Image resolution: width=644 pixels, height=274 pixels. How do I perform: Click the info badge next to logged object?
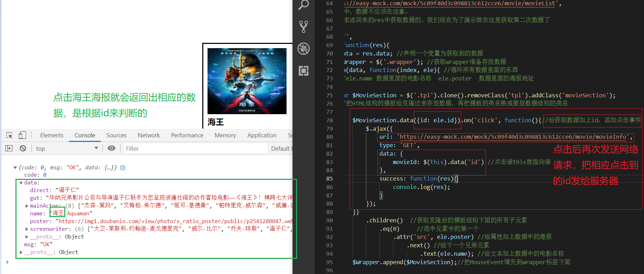point(123,168)
